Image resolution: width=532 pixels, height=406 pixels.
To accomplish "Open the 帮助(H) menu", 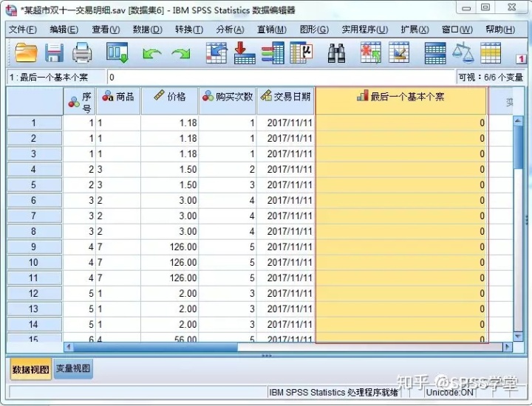I will [500, 30].
